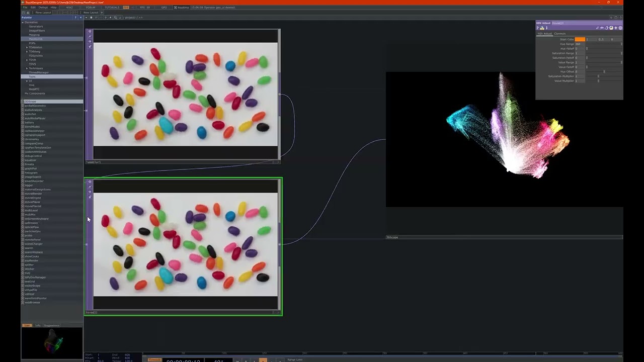Open the Dialogs menu
This screenshot has height=362, width=644.
[x=43, y=8]
